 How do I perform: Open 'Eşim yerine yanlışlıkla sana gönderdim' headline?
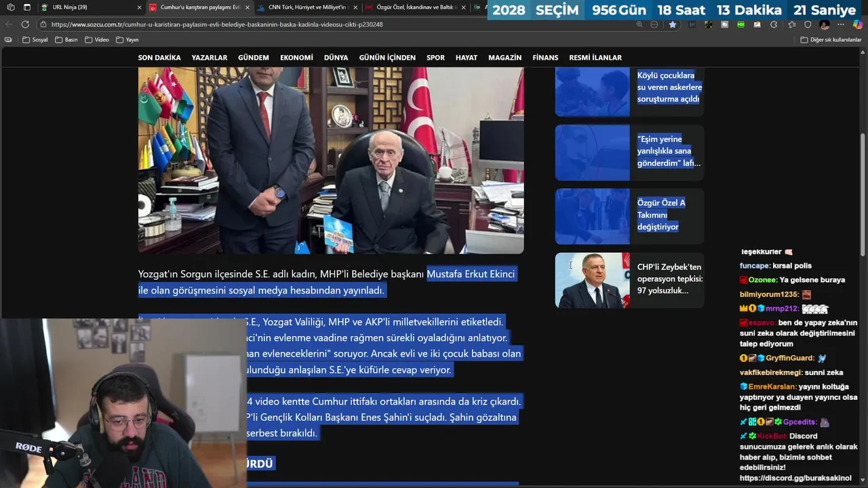point(669,151)
